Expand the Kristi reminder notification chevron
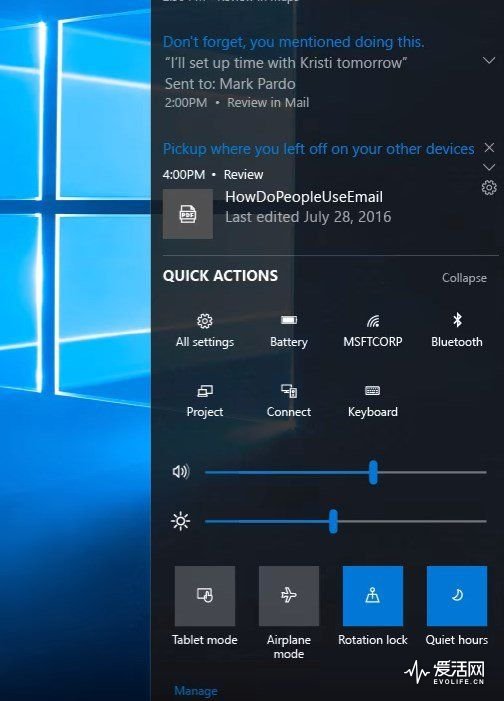The height and width of the screenshot is (701, 504). tap(489, 60)
